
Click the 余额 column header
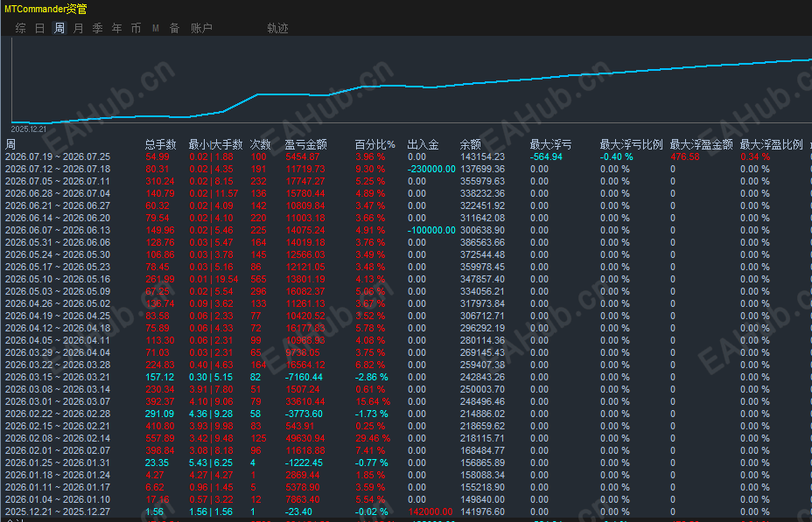click(x=470, y=144)
